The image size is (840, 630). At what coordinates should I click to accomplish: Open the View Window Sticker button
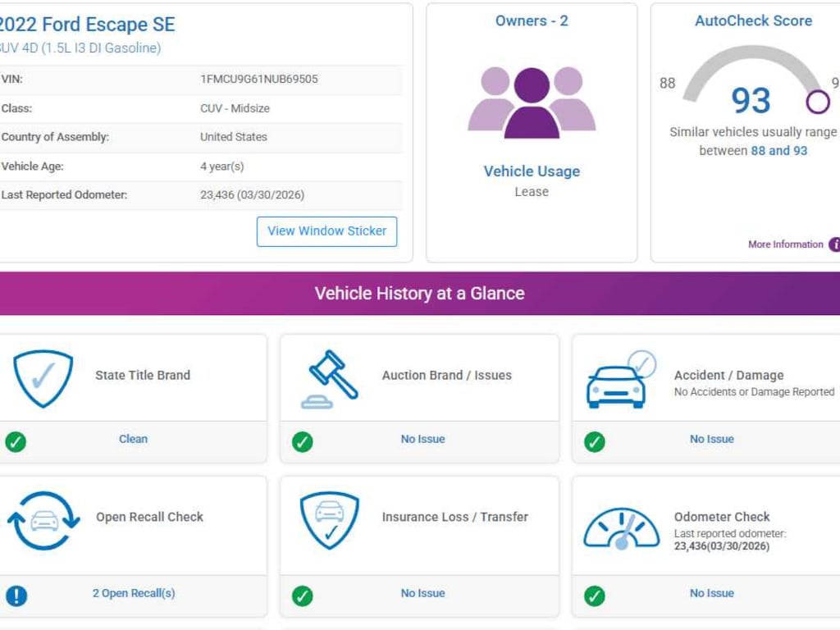click(x=326, y=231)
